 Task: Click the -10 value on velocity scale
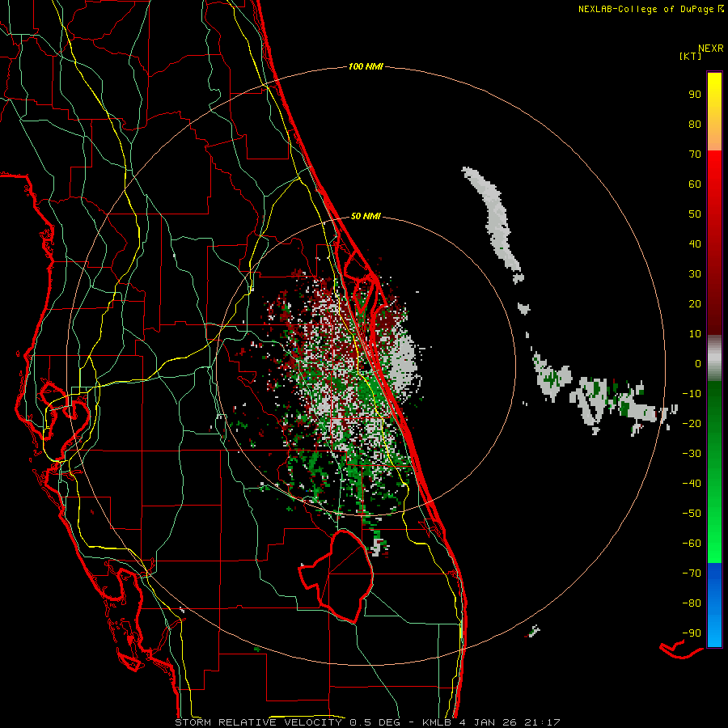click(692, 394)
